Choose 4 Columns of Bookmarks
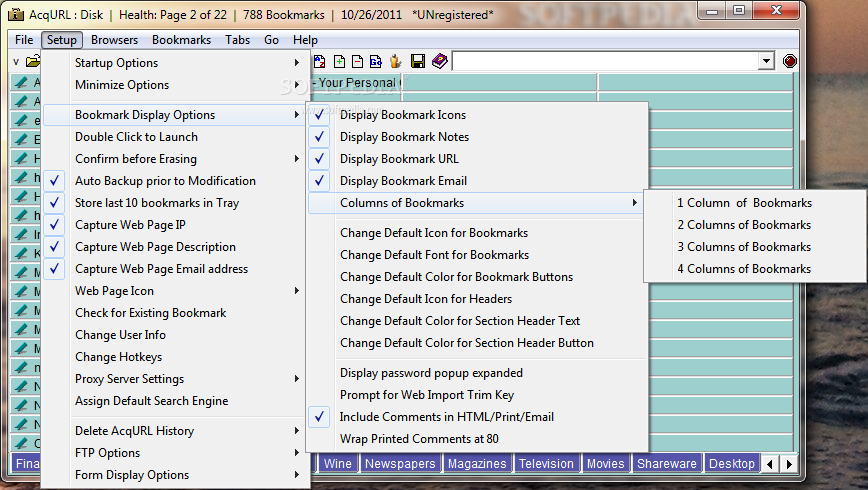 click(755, 269)
